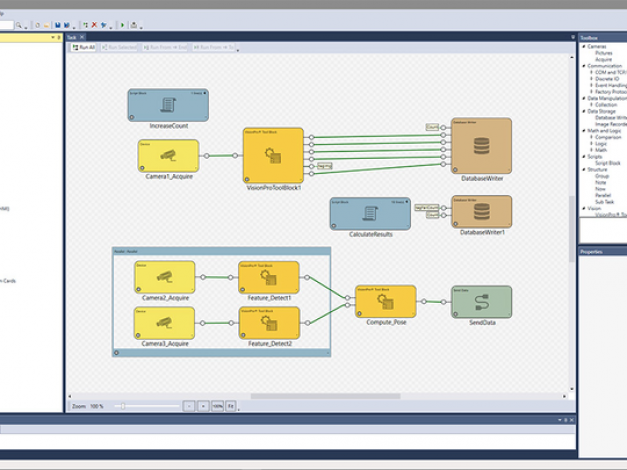Select Group in the Toolbox
Image resolution: width=627 pixels, height=470 pixels.
tap(602, 176)
